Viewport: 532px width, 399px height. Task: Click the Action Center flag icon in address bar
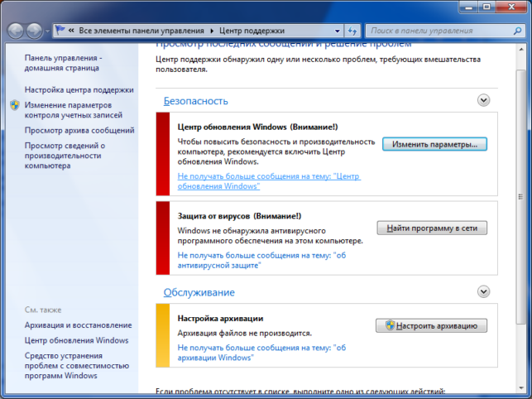tap(60, 31)
